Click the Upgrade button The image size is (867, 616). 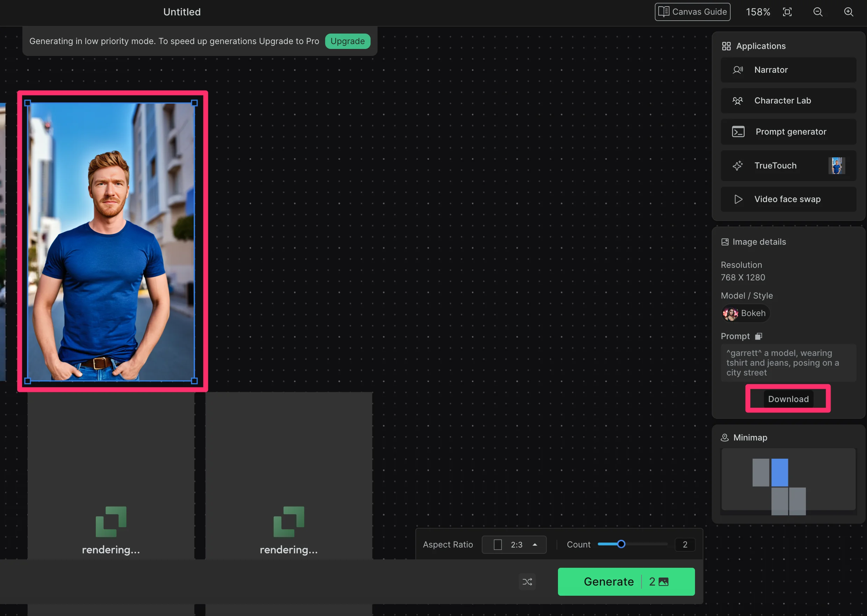[x=347, y=41]
